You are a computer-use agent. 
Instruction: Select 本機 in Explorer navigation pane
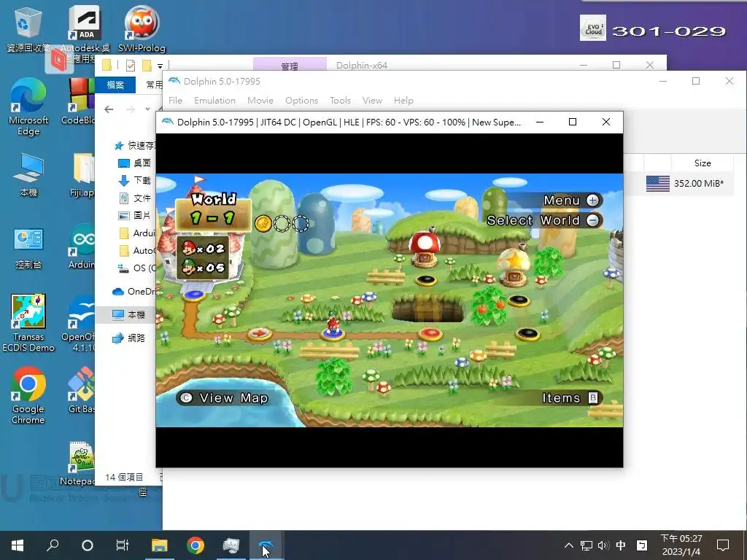click(128, 315)
